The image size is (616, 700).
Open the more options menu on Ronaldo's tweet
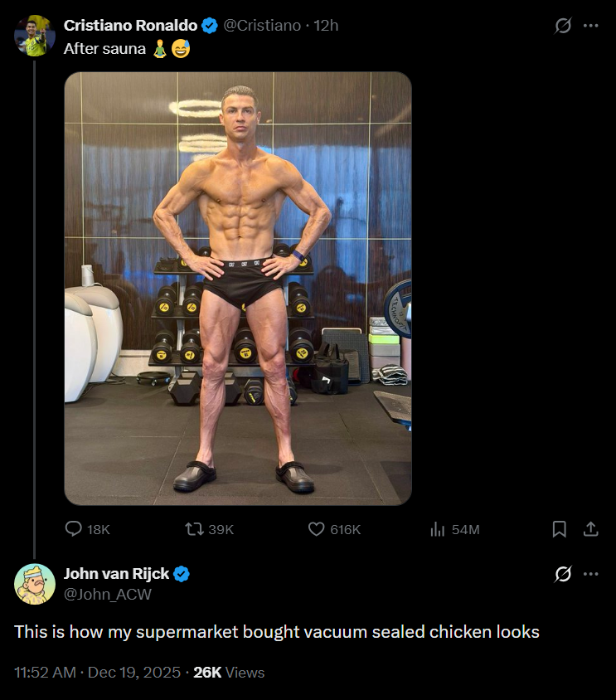point(592,25)
